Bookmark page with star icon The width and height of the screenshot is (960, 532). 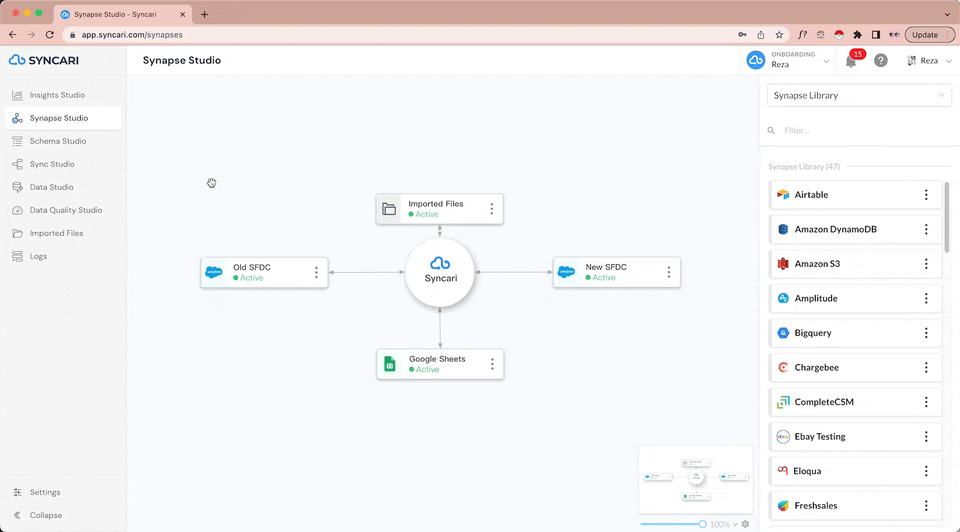point(779,35)
